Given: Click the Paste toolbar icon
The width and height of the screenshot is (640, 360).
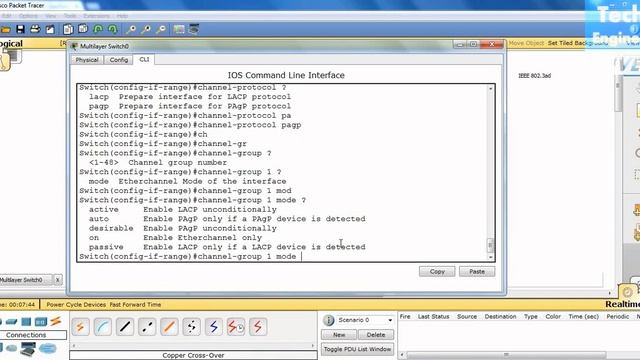Looking at the screenshot, I should point(83,29).
